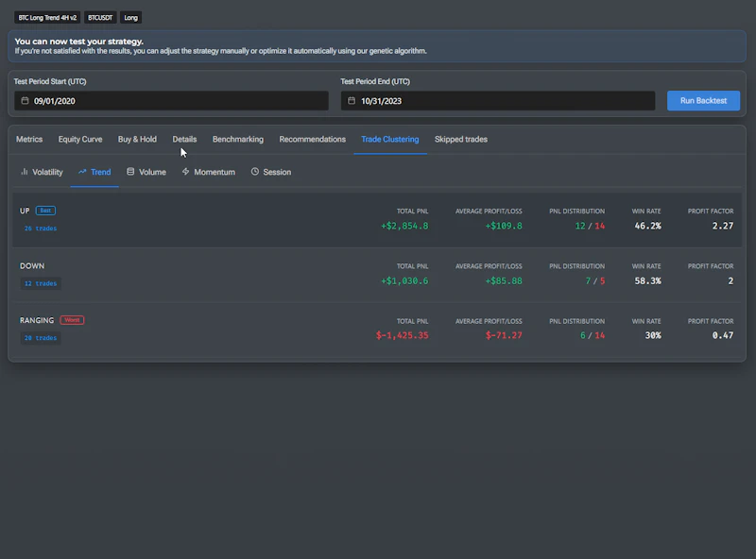
Task: Click the DOWN profit factor 2
Action: click(730, 281)
